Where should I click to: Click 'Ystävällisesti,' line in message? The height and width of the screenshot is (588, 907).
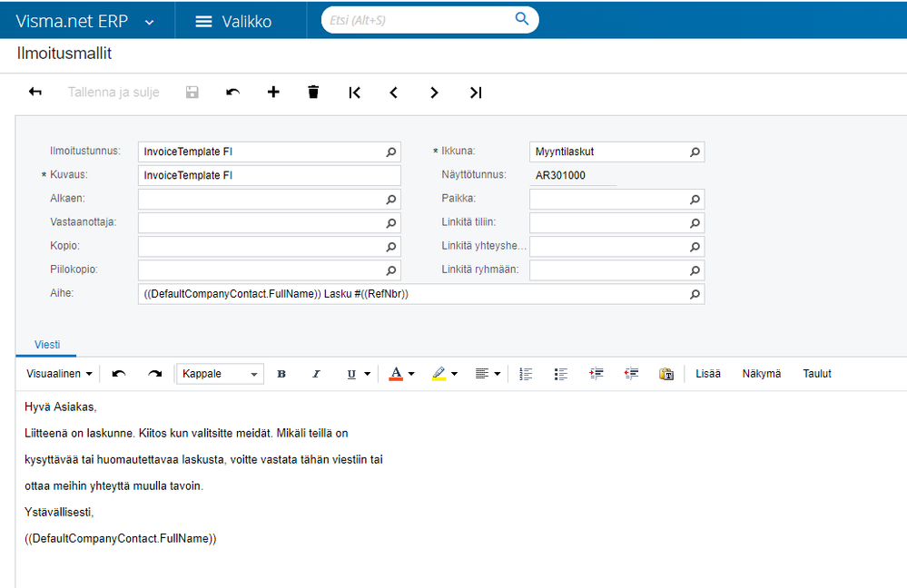click(59, 513)
